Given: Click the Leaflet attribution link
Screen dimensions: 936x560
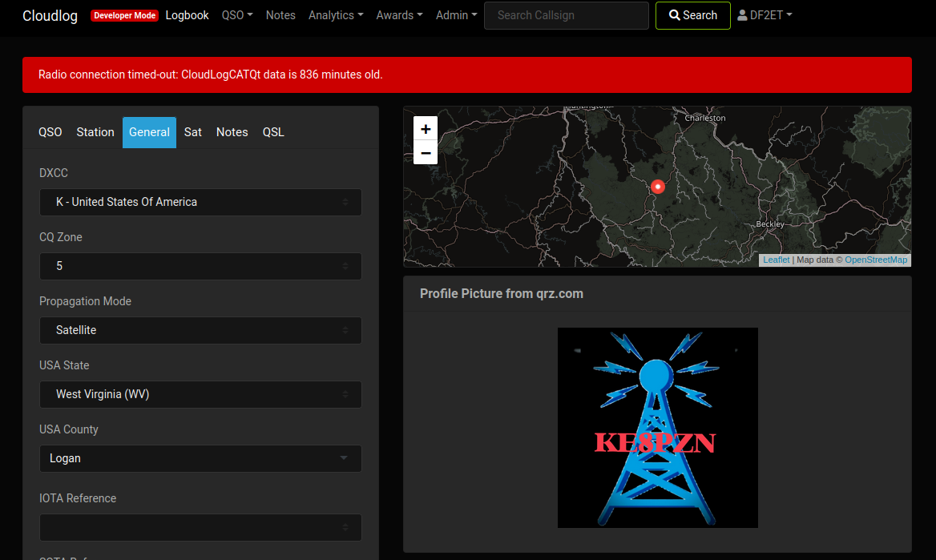Looking at the screenshot, I should pyautogui.click(x=776, y=260).
